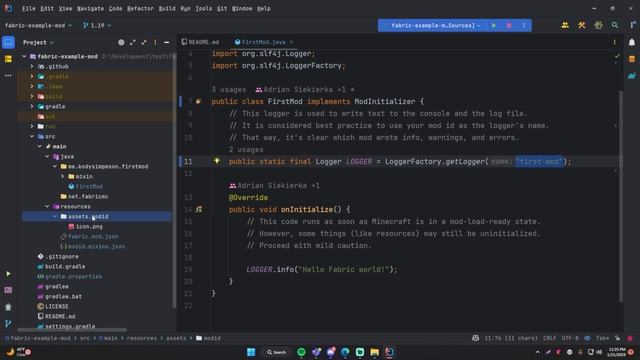640x360 pixels.
Task: Collapse all in Project panel
Action: [x=144, y=42]
